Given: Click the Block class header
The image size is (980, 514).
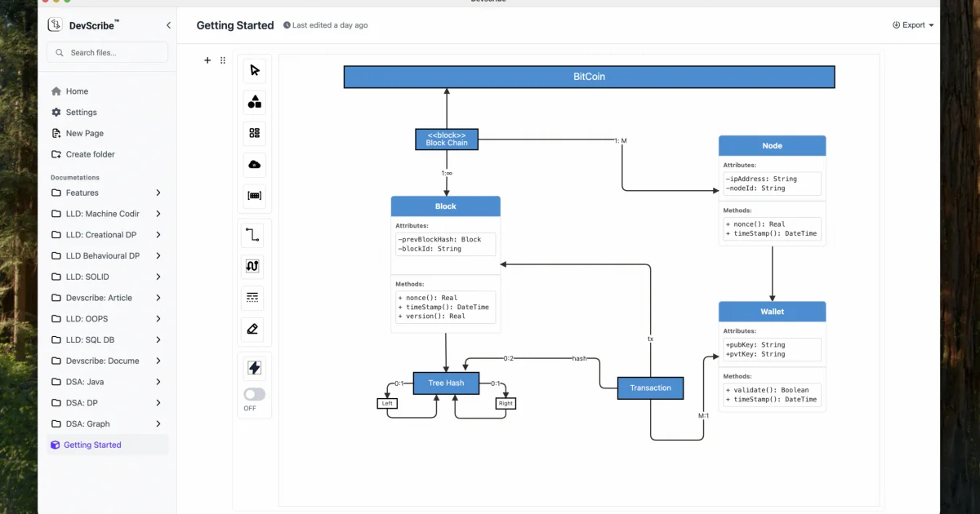Looking at the screenshot, I should pos(446,206).
